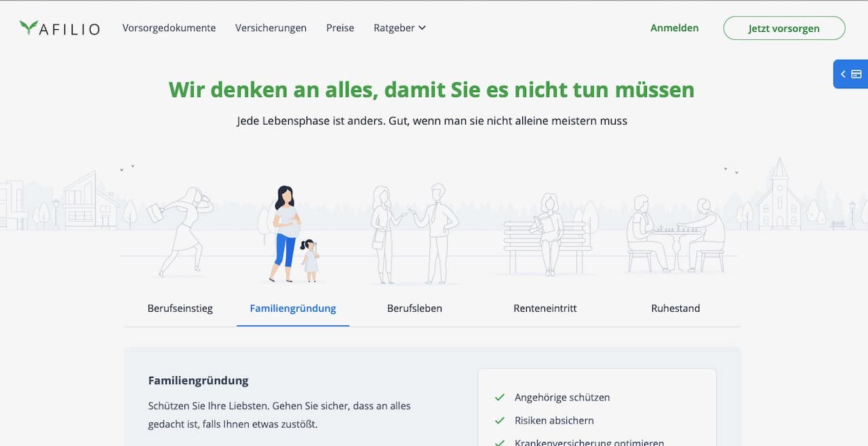Open the Preise page from the navigation

click(340, 28)
